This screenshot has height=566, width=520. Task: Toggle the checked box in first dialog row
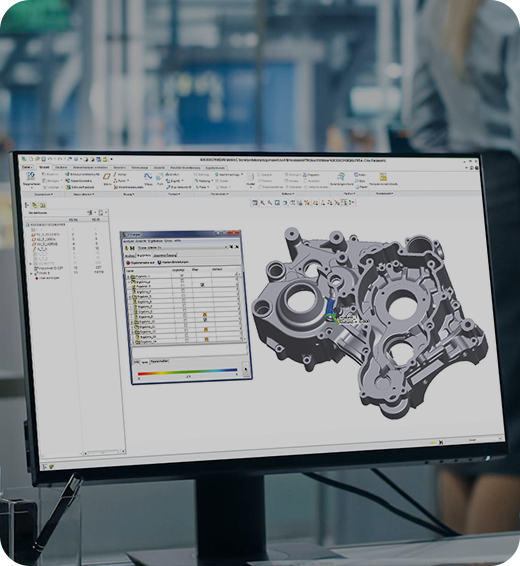click(182, 276)
